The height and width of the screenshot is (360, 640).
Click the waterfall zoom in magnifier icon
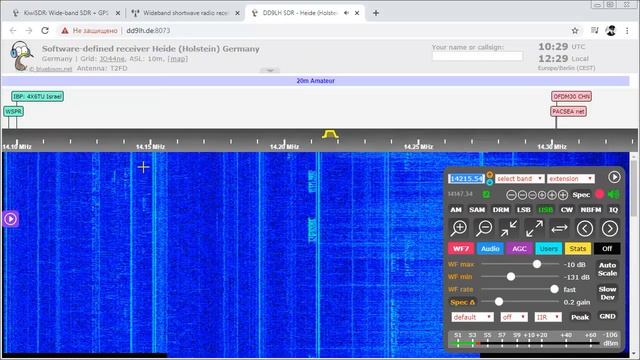[459, 228]
